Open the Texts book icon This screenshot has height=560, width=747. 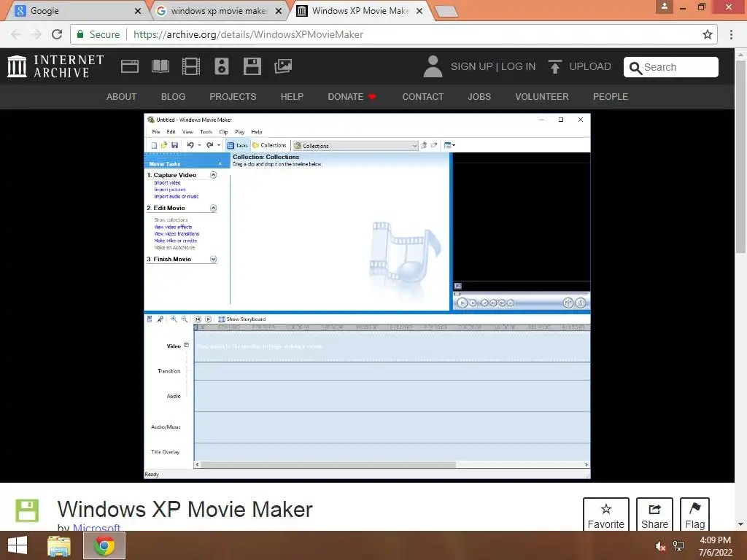click(x=160, y=66)
